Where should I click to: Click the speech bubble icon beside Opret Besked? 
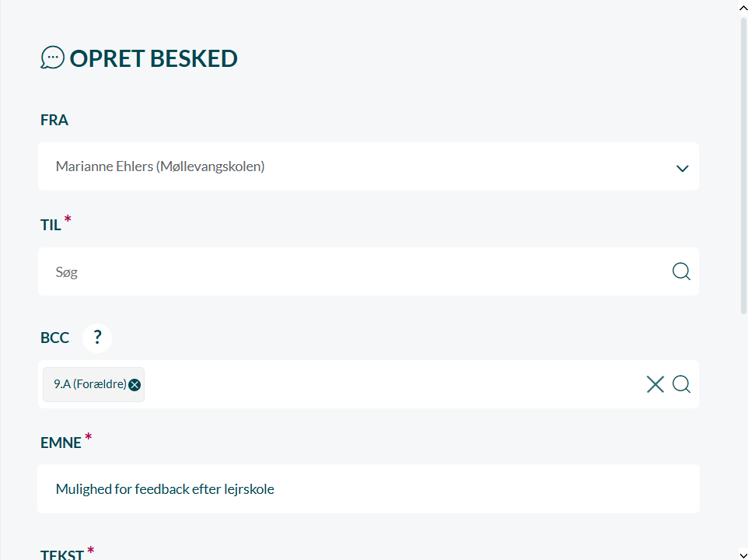pos(52,58)
